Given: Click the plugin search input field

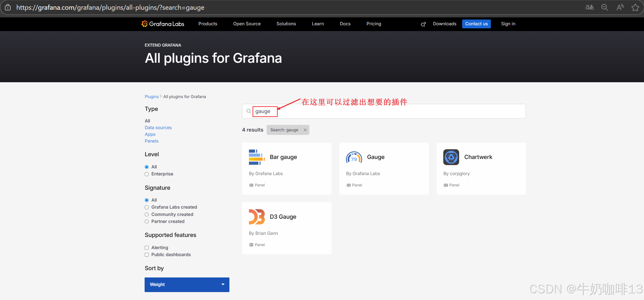Looking at the screenshot, I should coord(384,111).
